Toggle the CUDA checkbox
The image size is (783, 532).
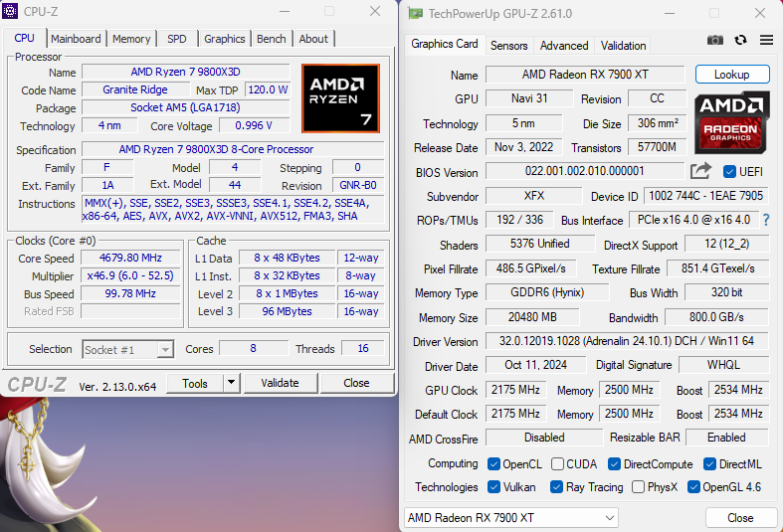coord(558,464)
